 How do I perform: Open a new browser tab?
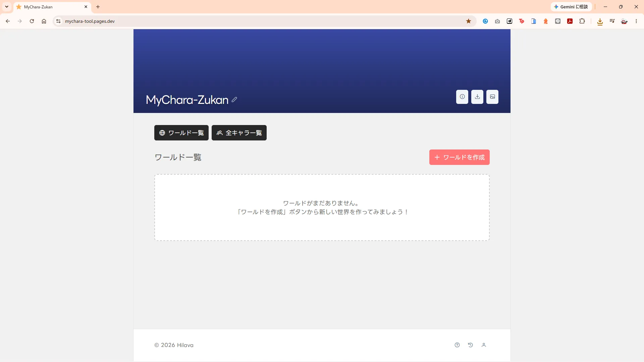point(98,7)
